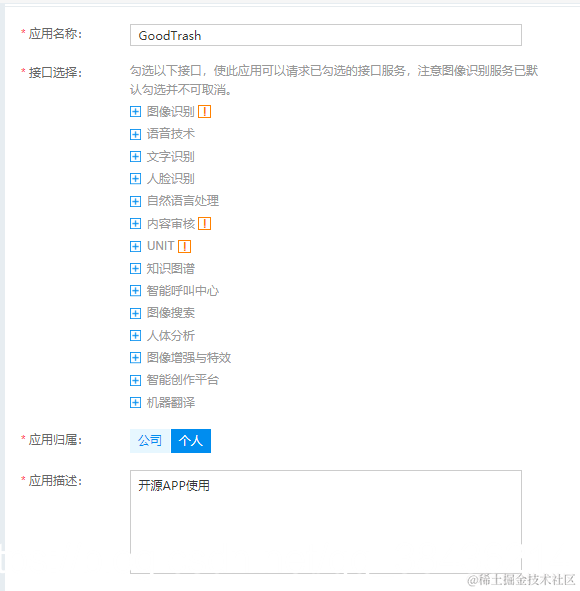Click the 自然语言处理 label text
Image resolution: width=580 pixels, height=591 pixels.
point(183,201)
